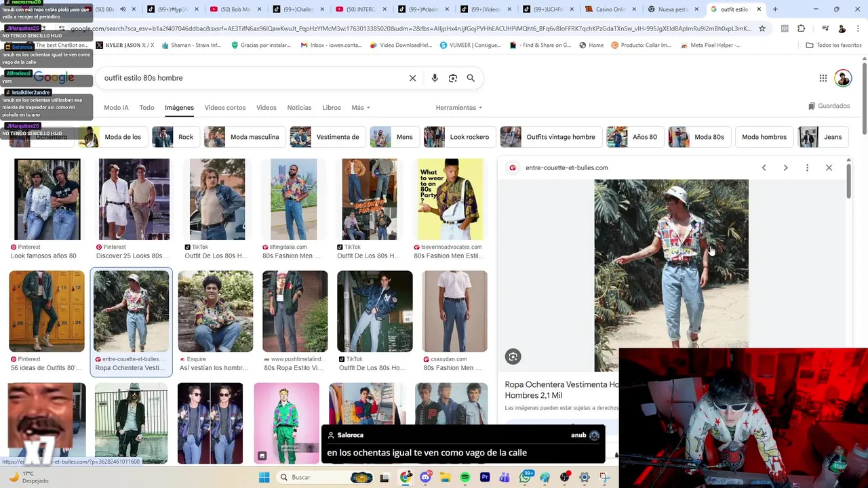Click the Windows taskbar 'Buscar' search box
The image size is (868, 488).
(x=323, y=477)
